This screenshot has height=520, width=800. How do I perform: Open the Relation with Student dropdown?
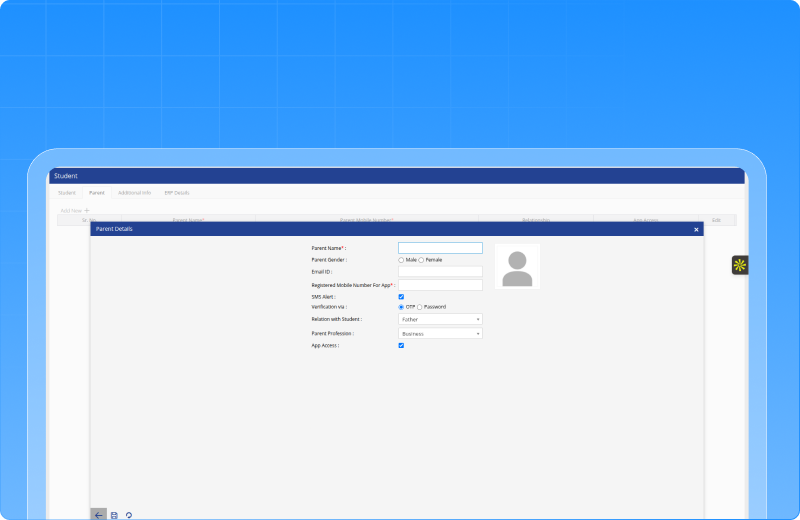point(440,320)
